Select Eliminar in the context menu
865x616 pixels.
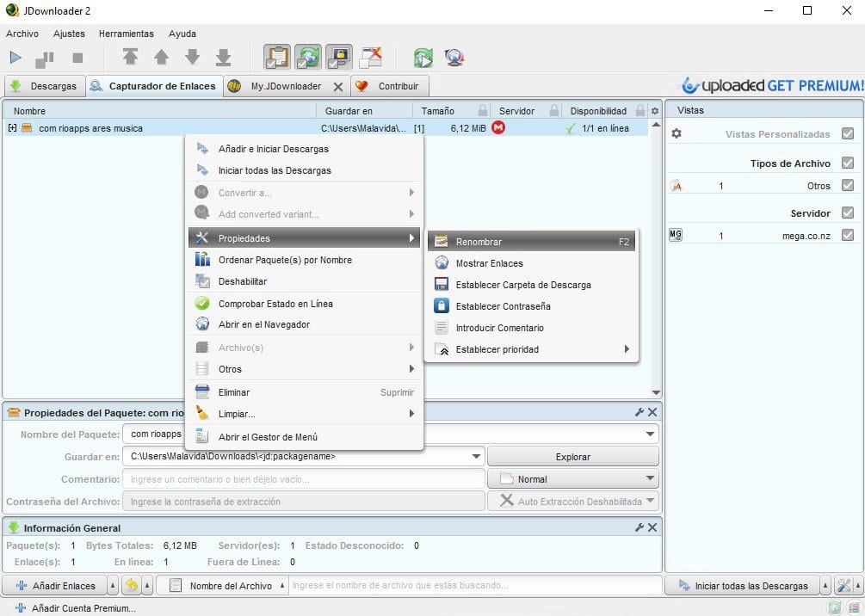click(x=304, y=392)
